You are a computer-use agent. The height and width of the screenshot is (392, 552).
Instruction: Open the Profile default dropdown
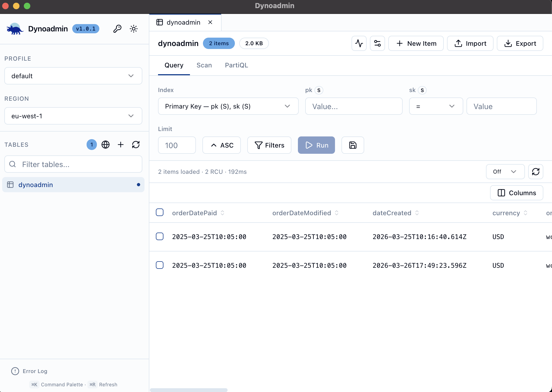coord(73,76)
